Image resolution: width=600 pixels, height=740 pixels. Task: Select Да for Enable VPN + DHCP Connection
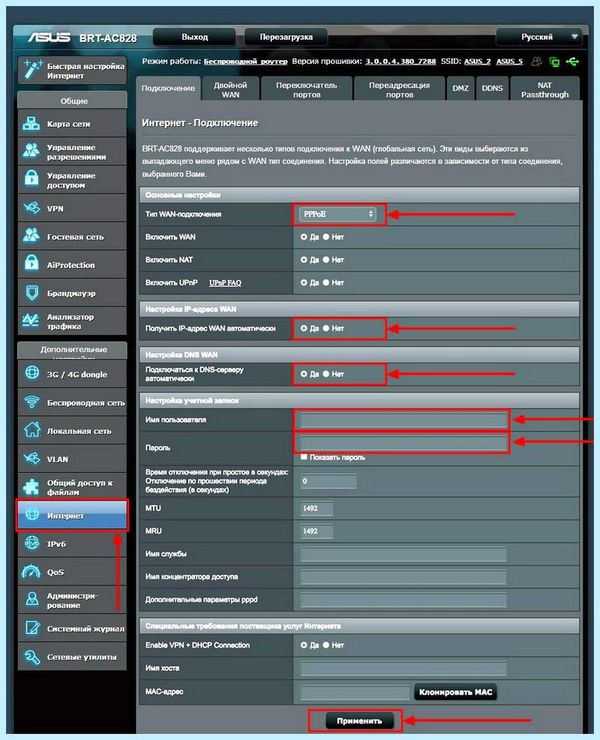[x=304, y=645]
